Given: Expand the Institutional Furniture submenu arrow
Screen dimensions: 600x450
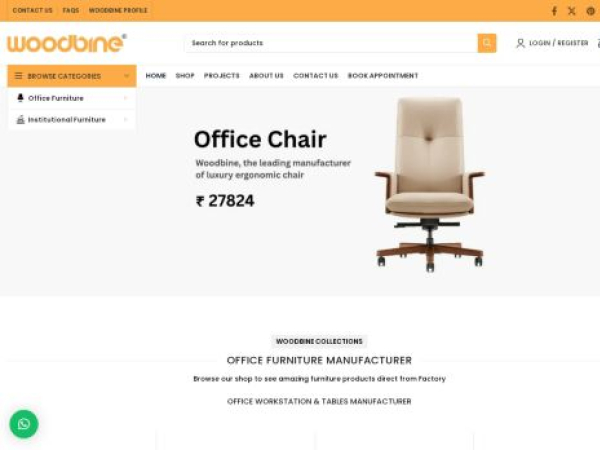Looking at the screenshot, I should [126, 119].
